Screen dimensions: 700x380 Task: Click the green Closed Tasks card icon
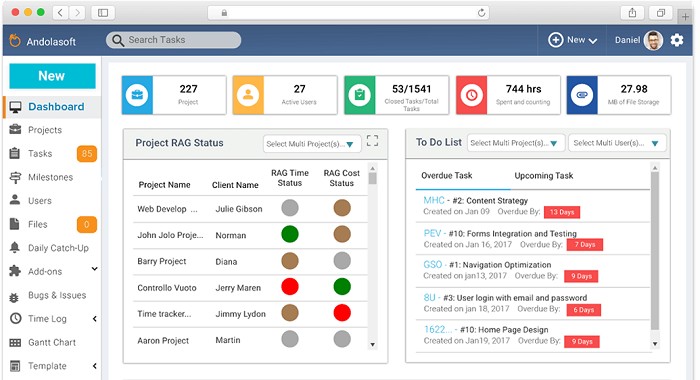[x=360, y=95]
